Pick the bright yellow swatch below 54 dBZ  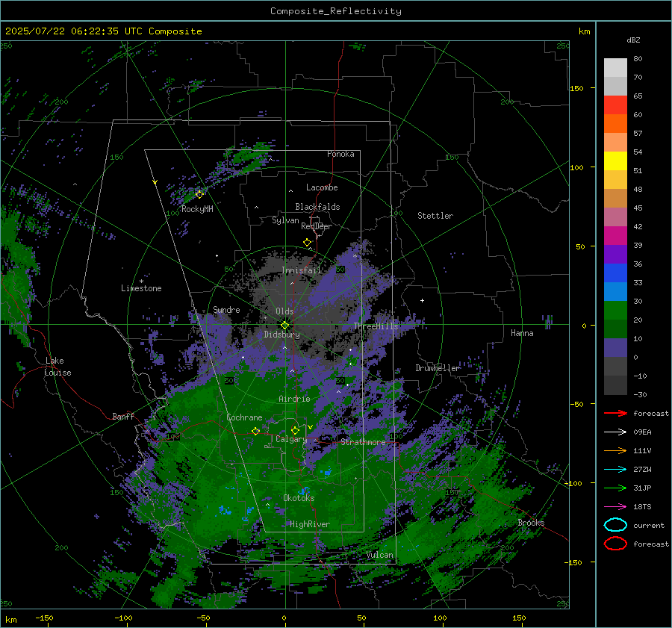click(x=615, y=161)
